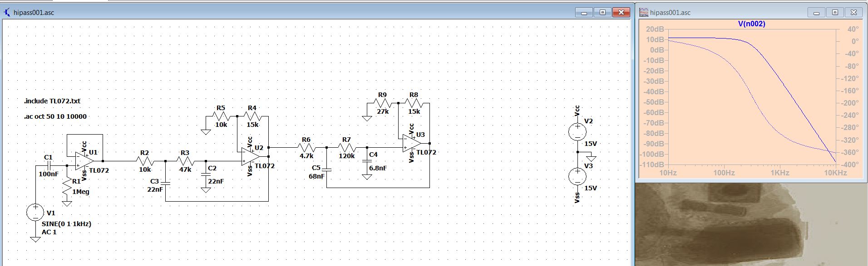Click the Vcc label above V2

click(577, 111)
